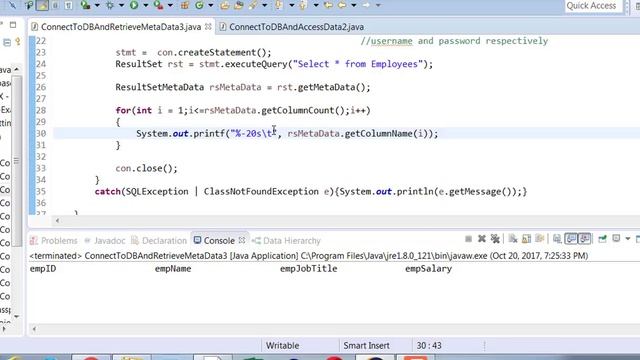
Task: Click the Smart Insert status bar entry
Action: (366, 346)
